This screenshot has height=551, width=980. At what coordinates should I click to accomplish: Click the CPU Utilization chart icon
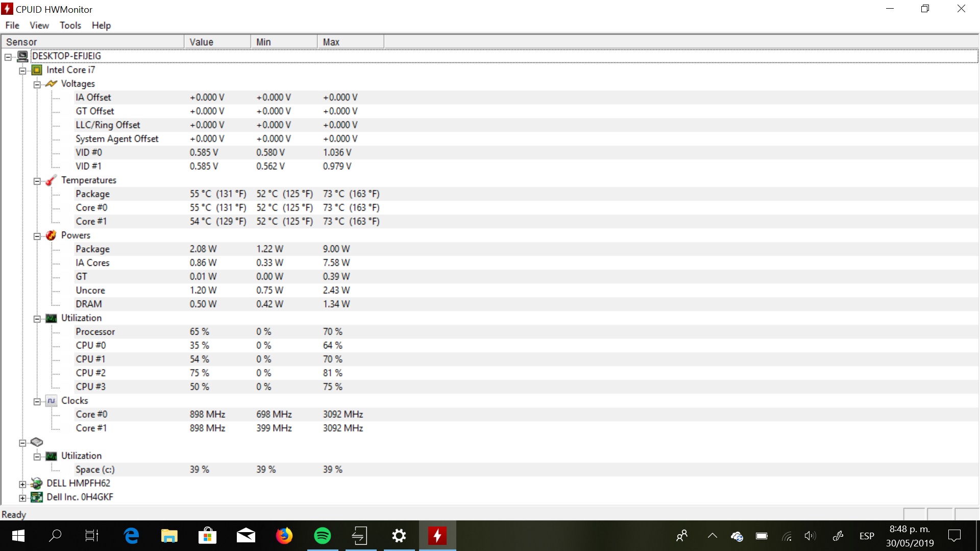point(51,318)
